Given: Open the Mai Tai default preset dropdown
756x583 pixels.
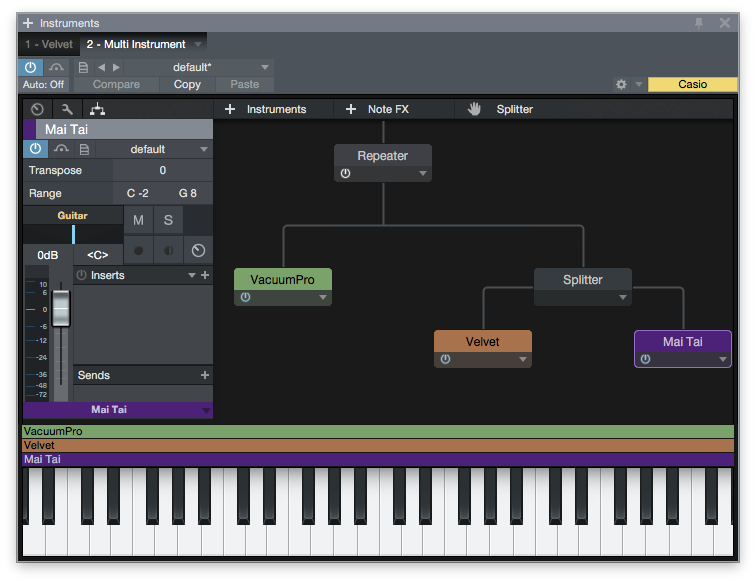Looking at the screenshot, I should pyautogui.click(x=204, y=149).
